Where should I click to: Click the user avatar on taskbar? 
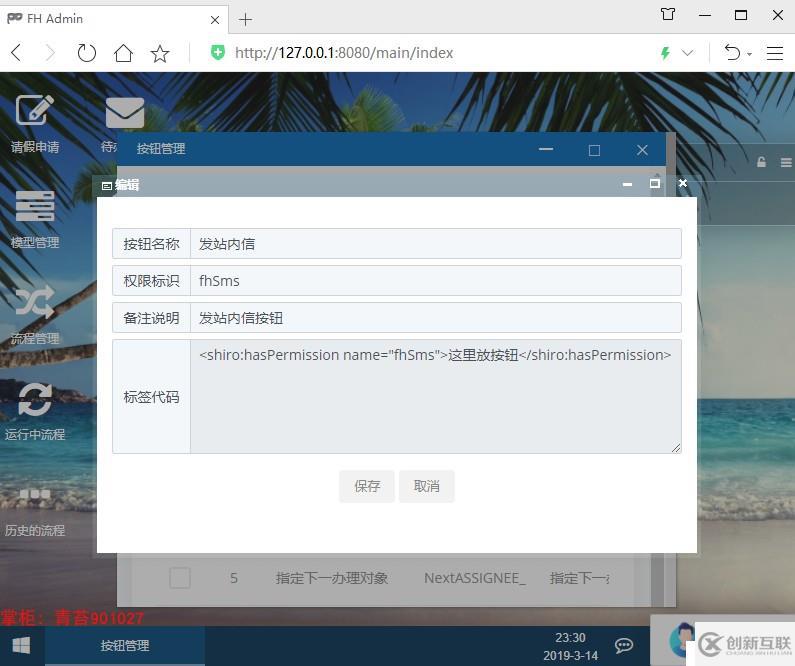(682, 640)
